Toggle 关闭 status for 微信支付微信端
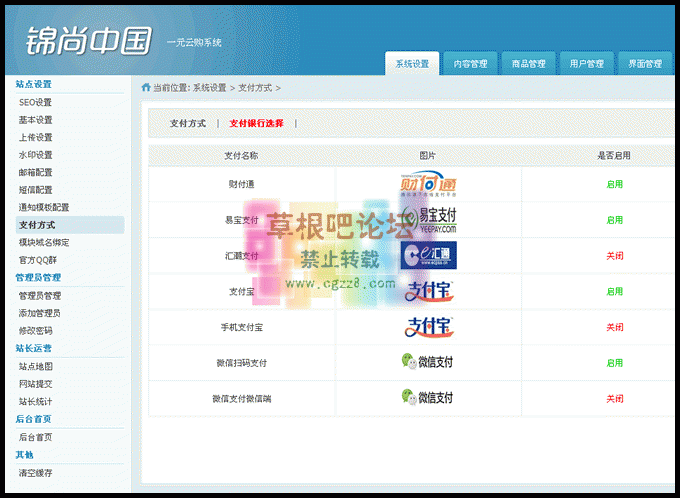 pos(614,399)
